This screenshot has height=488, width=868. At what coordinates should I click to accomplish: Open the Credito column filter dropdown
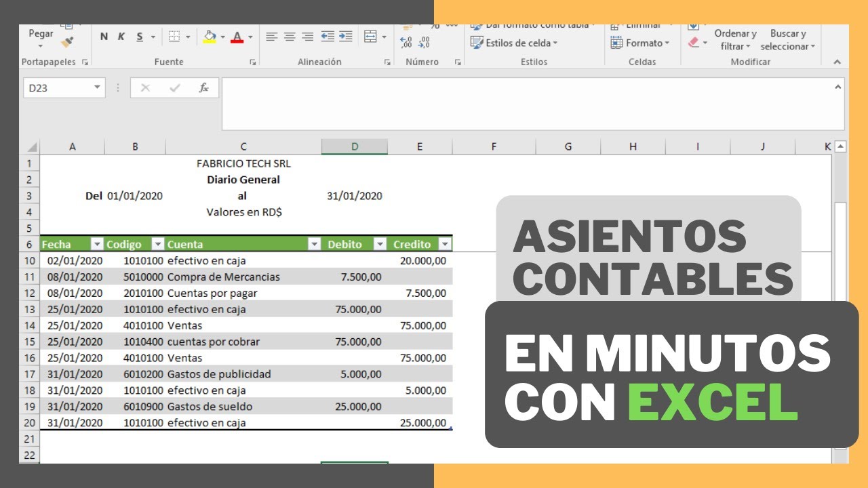445,244
